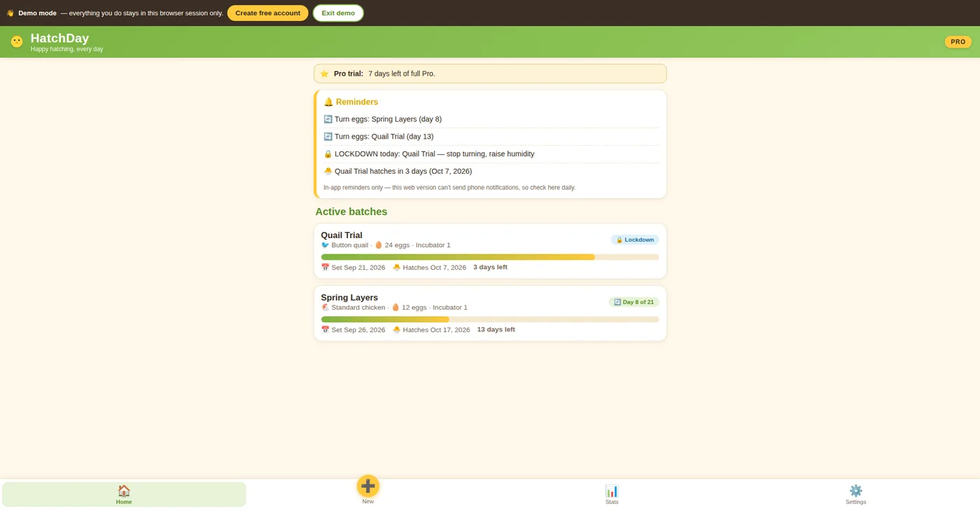Viewport: 980px width, 510px height.
Task: Select the Home tab label
Action: (x=124, y=502)
